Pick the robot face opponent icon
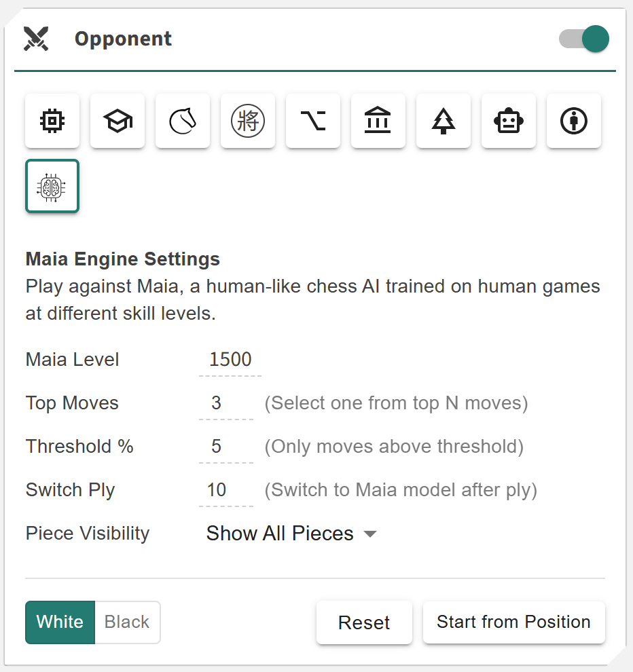This screenshot has height=672, width=633. pos(509,121)
